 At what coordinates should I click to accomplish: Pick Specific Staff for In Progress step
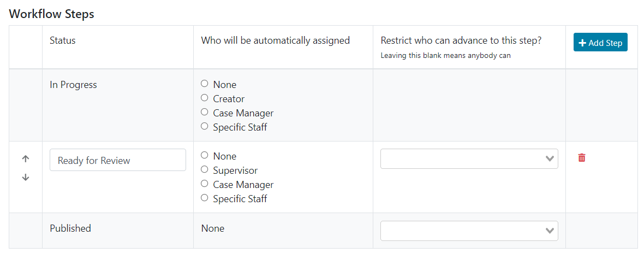(x=205, y=127)
